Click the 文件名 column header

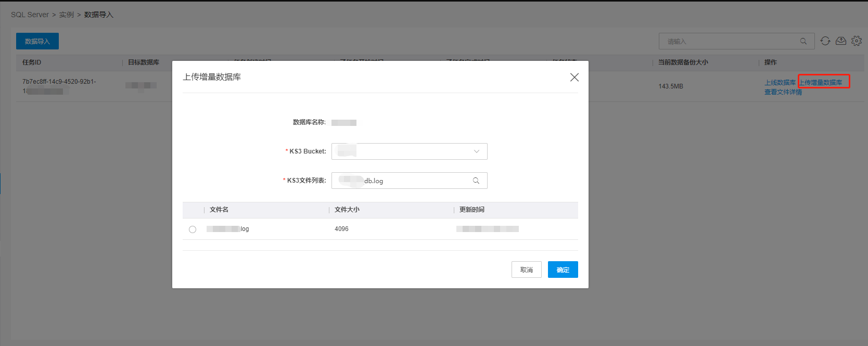coord(219,210)
